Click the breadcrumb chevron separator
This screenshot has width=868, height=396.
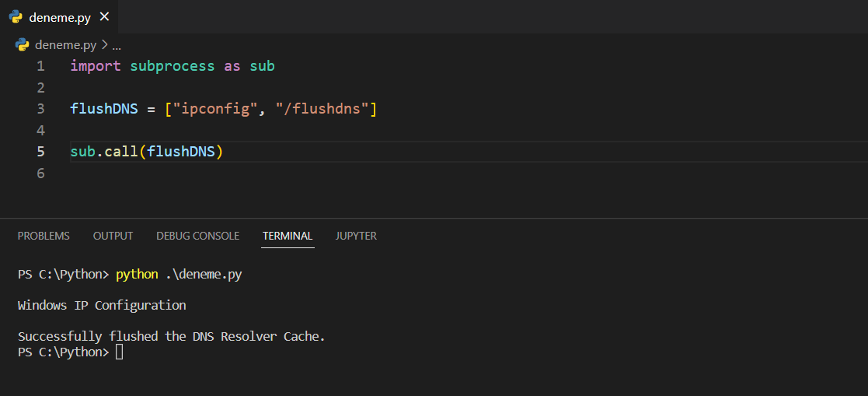tap(105, 45)
